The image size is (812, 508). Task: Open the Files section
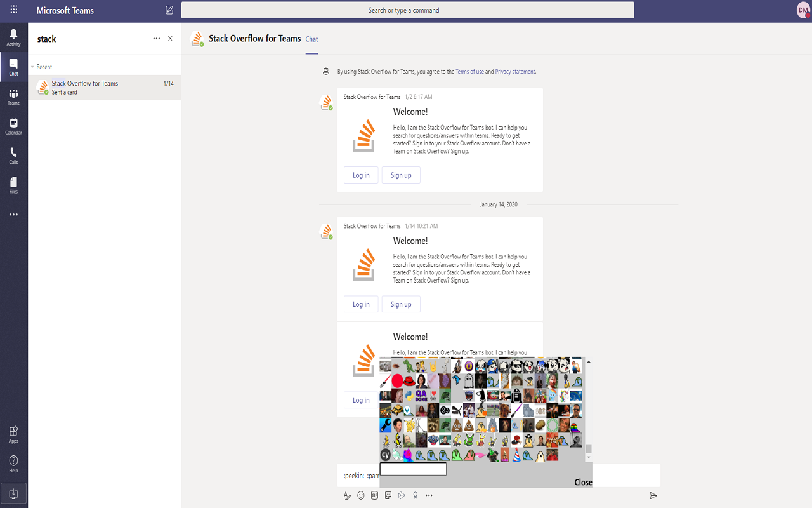[13, 185]
